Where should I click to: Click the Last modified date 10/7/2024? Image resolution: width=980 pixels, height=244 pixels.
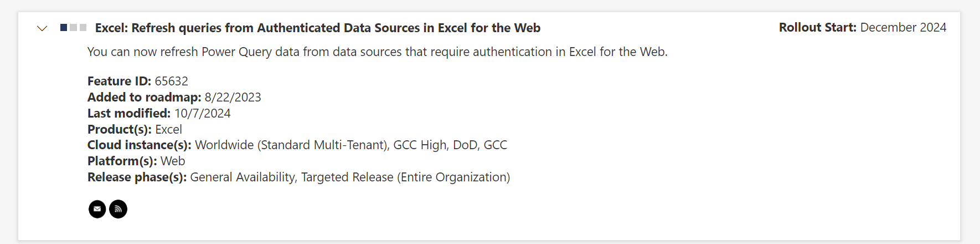[203, 113]
